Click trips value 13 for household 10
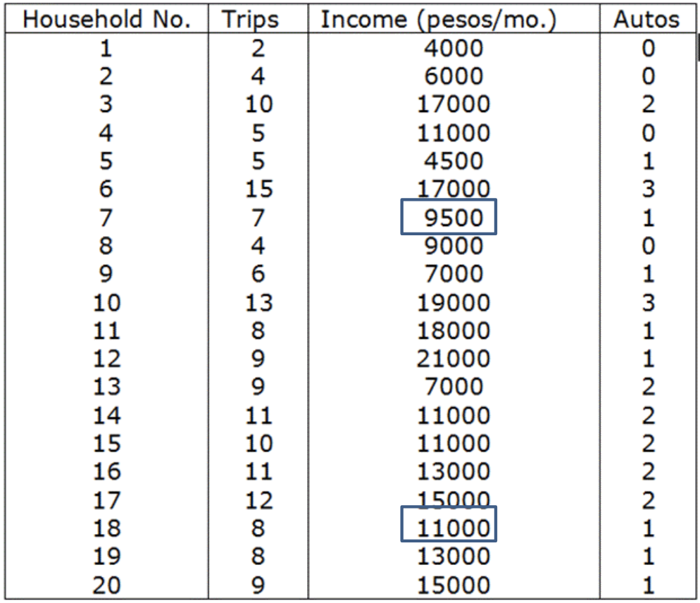Image resolution: width=700 pixels, height=603 pixels. pyautogui.click(x=258, y=302)
